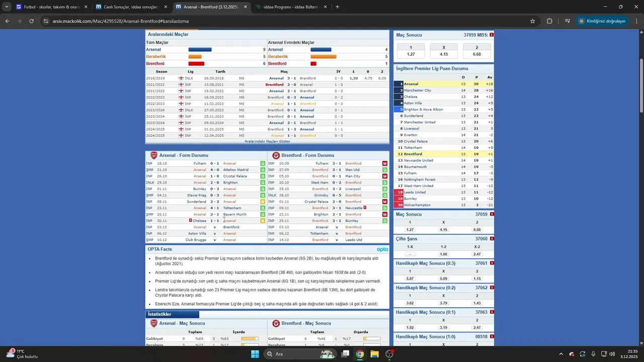Click the browser address bar URL
Image resolution: width=644 pixels, height=362 pixels.
point(121,21)
